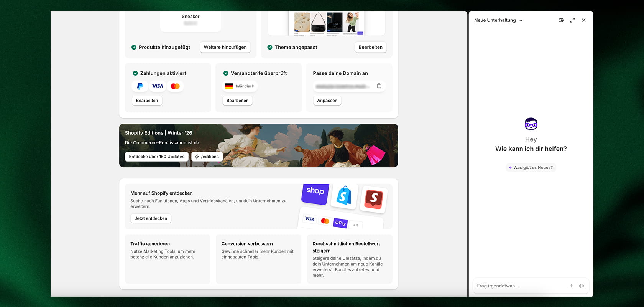Click the Visa icon in discover card
Image resolution: width=644 pixels, height=307 pixels.
(x=310, y=219)
